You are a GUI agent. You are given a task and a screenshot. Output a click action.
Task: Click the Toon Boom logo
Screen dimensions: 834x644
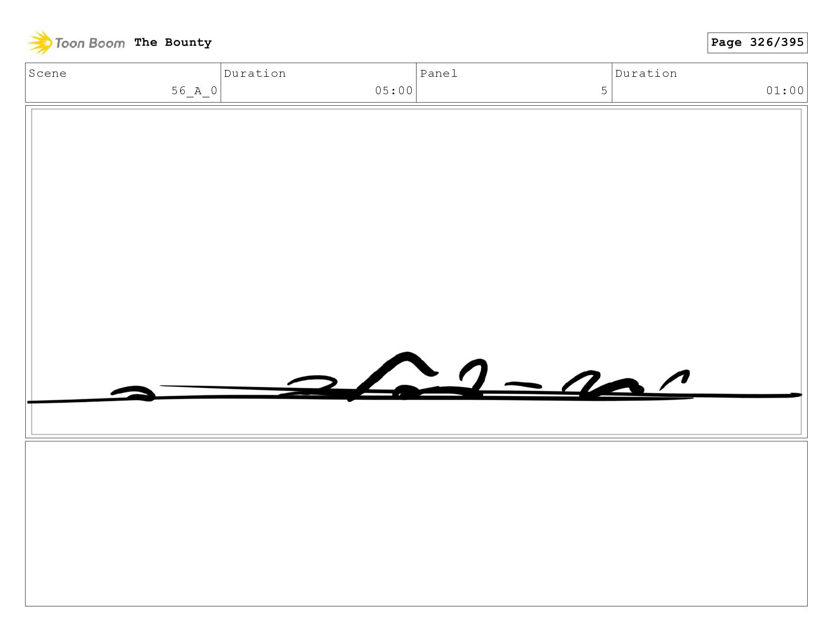(76, 43)
